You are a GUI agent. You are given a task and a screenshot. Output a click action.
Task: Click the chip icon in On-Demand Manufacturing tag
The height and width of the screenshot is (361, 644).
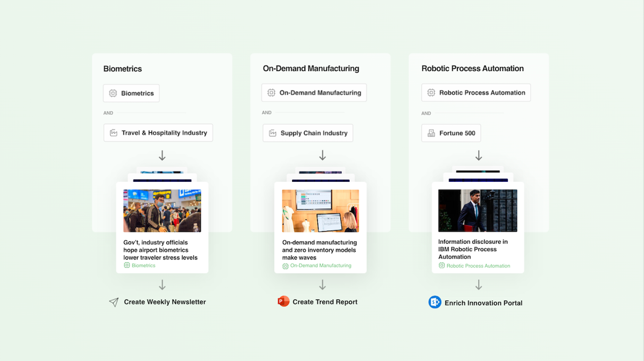coord(271,92)
